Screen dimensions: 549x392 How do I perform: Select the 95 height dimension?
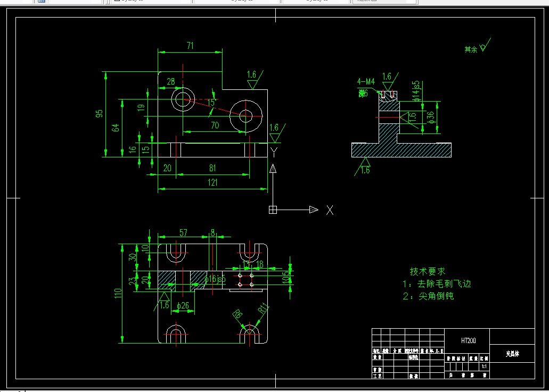coord(99,114)
